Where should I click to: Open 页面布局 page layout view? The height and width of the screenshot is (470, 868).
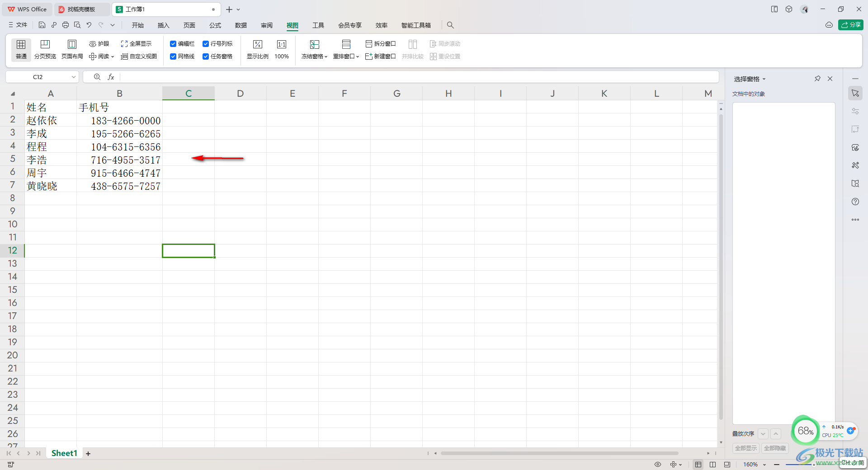[x=72, y=49]
